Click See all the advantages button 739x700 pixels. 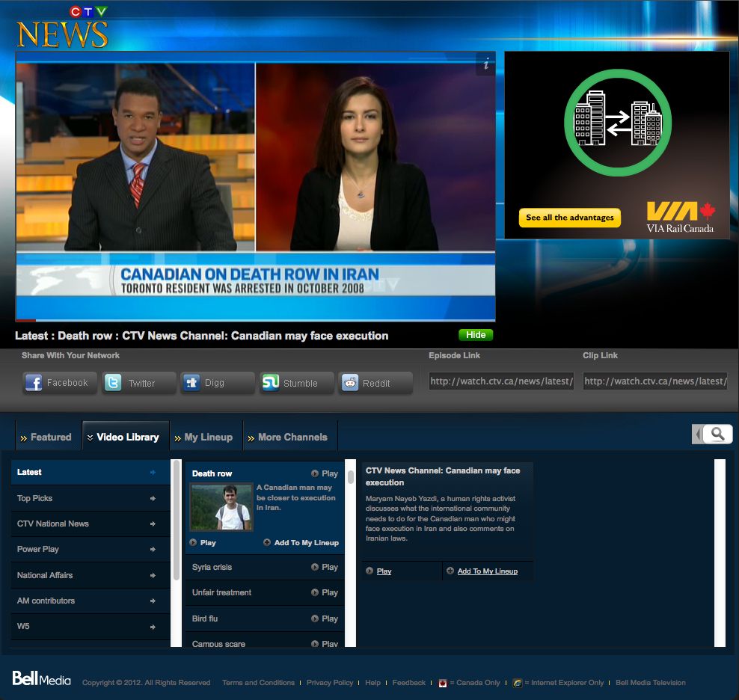point(569,218)
